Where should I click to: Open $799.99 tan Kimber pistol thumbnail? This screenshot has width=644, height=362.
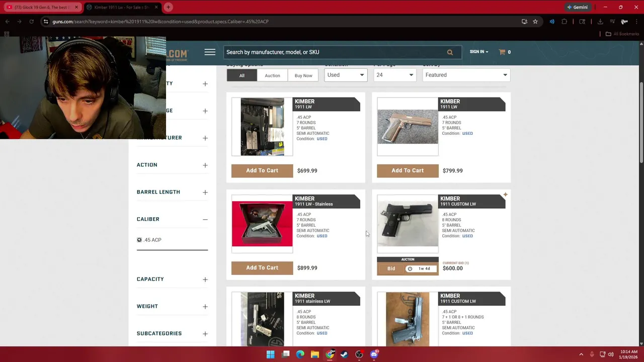point(408,127)
